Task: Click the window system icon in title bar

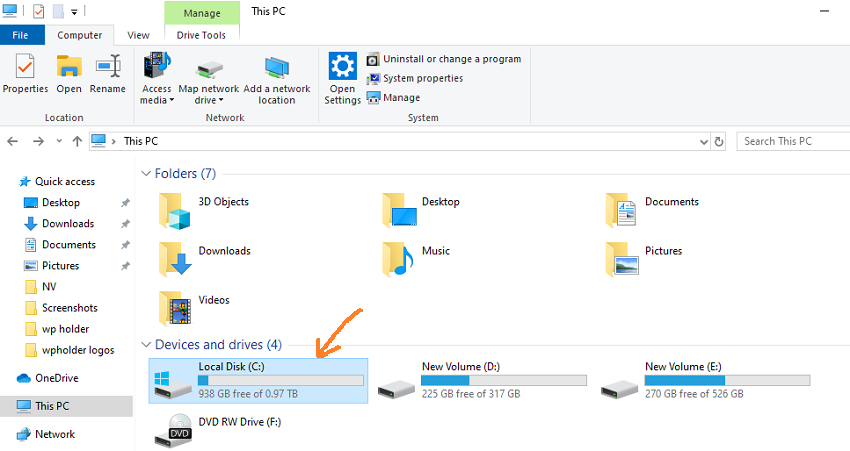Action: (10, 10)
